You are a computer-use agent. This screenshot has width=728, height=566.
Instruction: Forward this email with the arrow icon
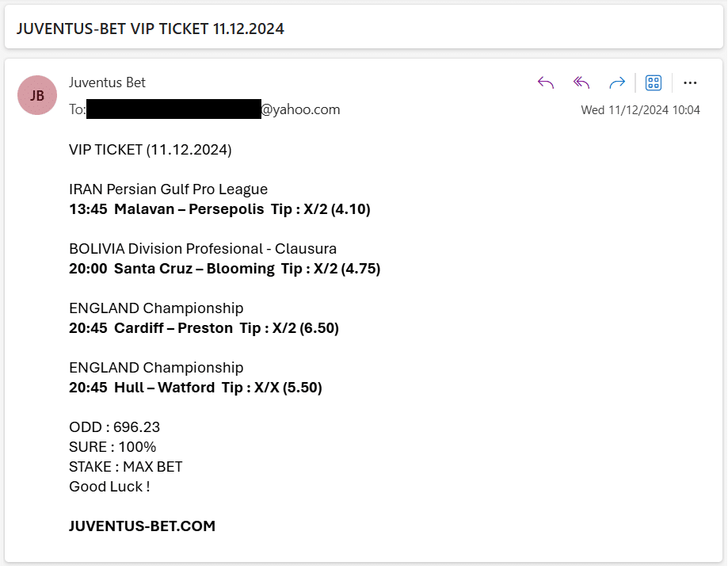click(x=617, y=83)
